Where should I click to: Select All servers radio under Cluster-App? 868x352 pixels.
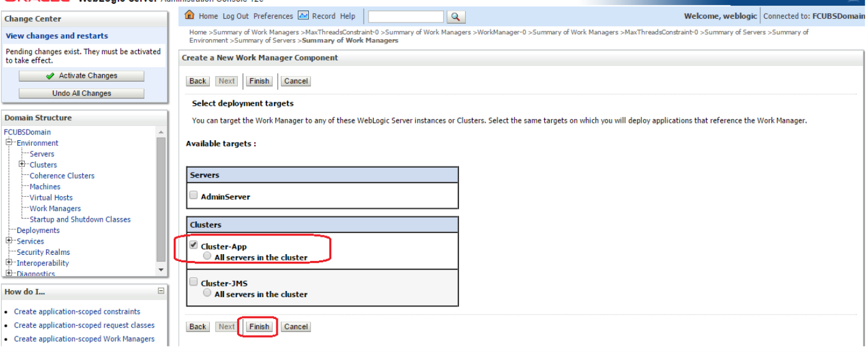[x=207, y=256]
